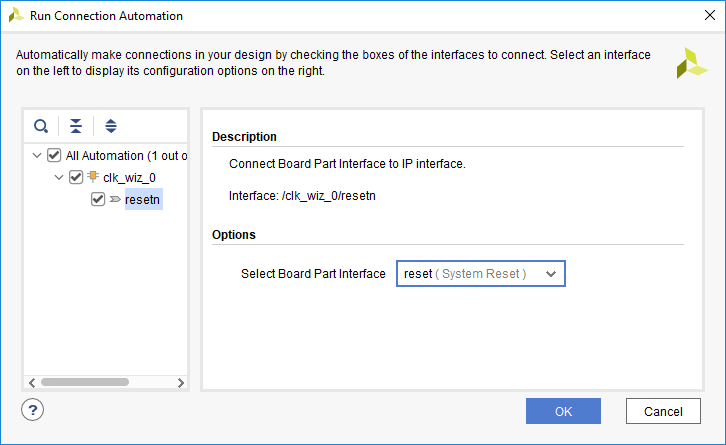The width and height of the screenshot is (726, 445).
Task: Click the 'Interface: /clk_wiz_0/resetn' text
Action: [302, 196]
